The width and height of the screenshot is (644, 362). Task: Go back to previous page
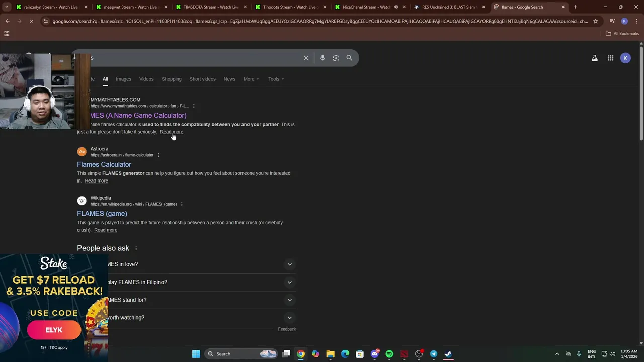[x=7, y=21]
